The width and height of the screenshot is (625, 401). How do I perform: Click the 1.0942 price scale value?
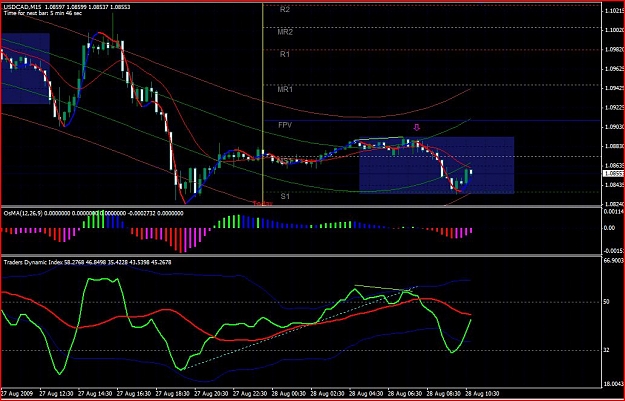point(614,88)
